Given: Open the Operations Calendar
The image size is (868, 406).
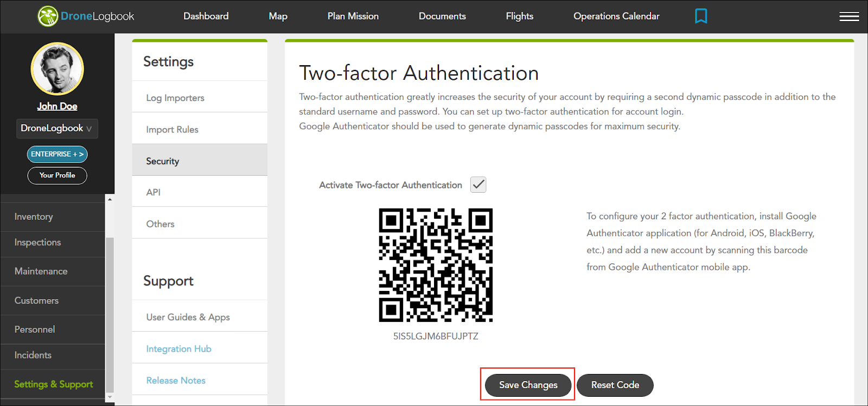Looking at the screenshot, I should 617,16.
